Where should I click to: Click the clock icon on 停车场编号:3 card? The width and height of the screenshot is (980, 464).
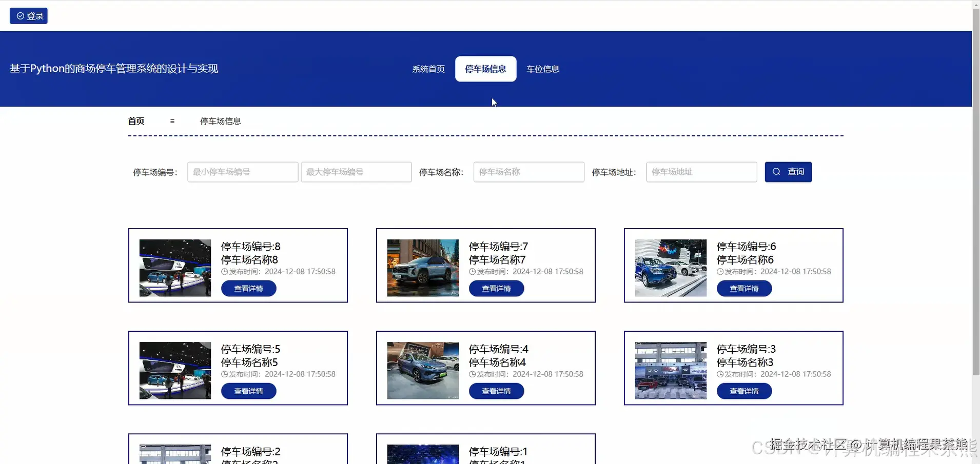pyautogui.click(x=720, y=374)
